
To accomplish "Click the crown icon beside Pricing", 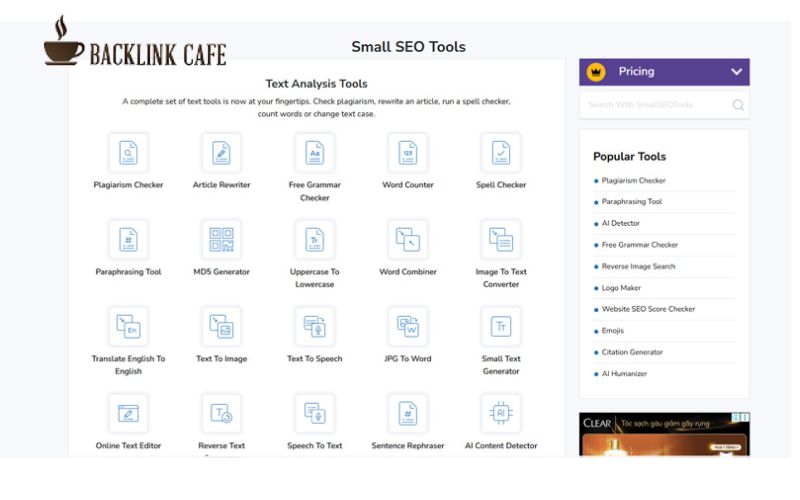I will [596, 72].
